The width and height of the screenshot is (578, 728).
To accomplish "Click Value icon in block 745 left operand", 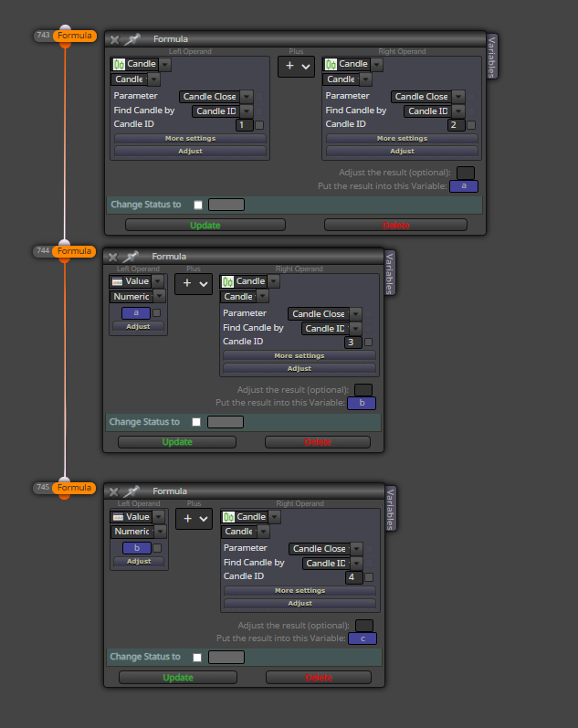I will tap(119, 517).
